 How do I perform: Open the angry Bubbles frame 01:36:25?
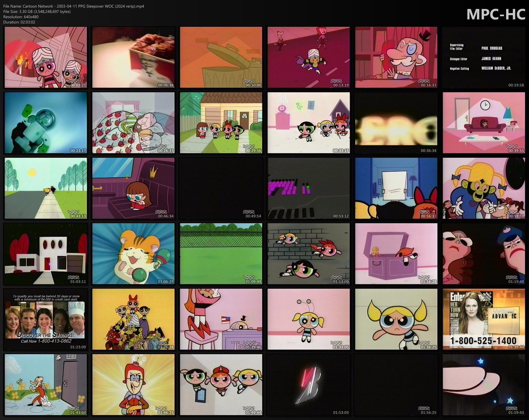396,319
